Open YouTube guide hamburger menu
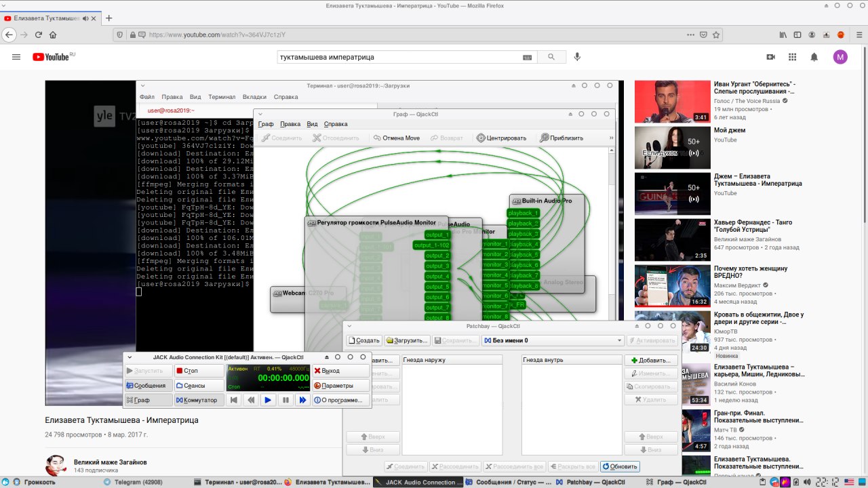The width and height of the screenshot is (868, 488). (16, 57)
